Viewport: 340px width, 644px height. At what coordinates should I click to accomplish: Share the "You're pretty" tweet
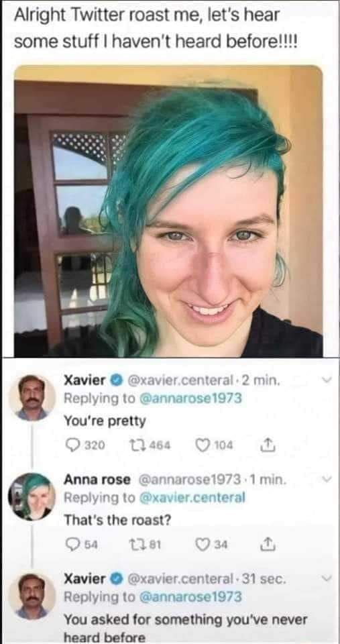click(x=266, y=444)
